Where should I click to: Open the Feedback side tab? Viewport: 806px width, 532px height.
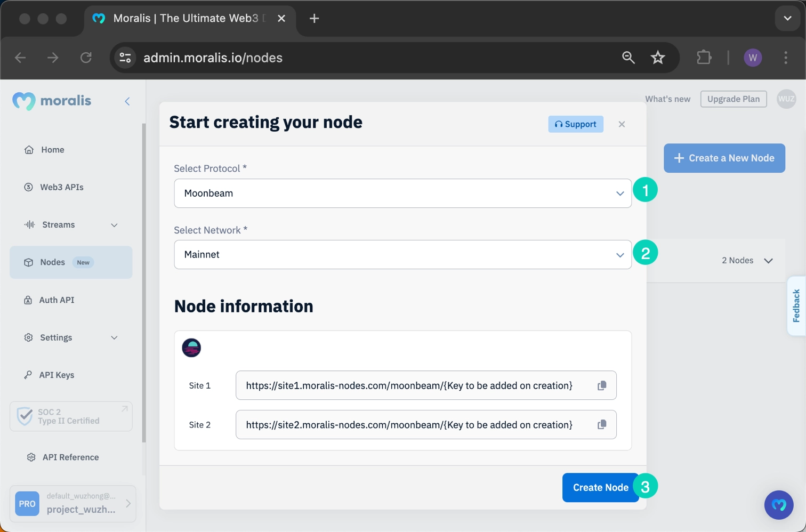click(796, 306)
